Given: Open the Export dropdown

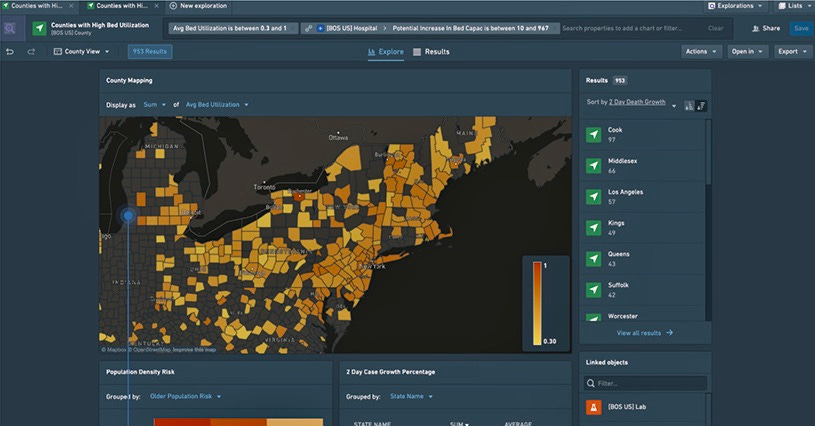Looking at the screenshot, I should [x=792, y=51].
